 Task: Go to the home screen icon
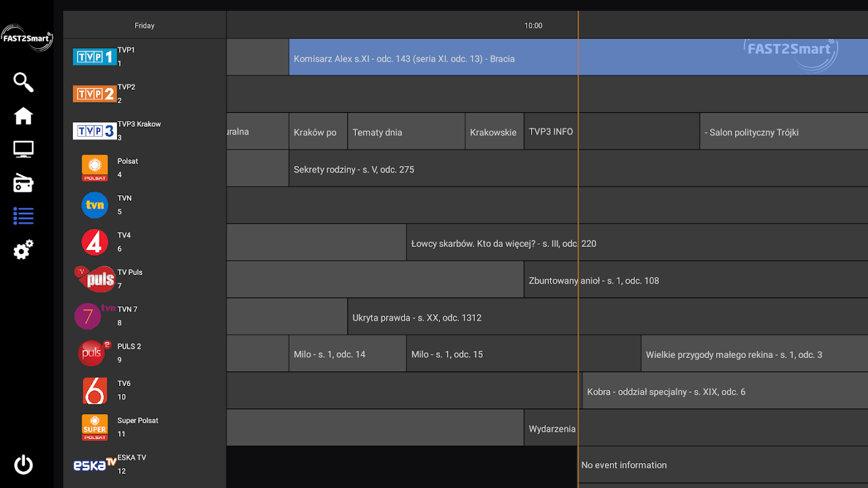23,115
